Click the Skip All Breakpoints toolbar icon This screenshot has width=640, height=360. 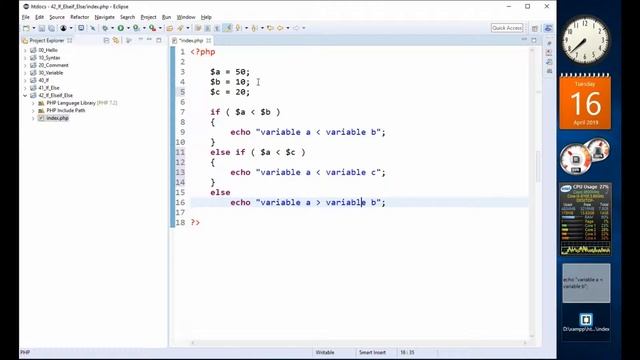coord(93,28)
